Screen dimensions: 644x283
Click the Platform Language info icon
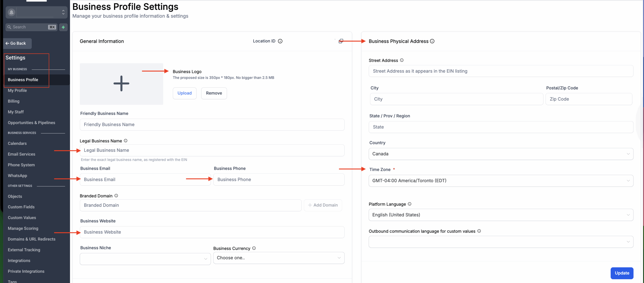pos(410,204)
